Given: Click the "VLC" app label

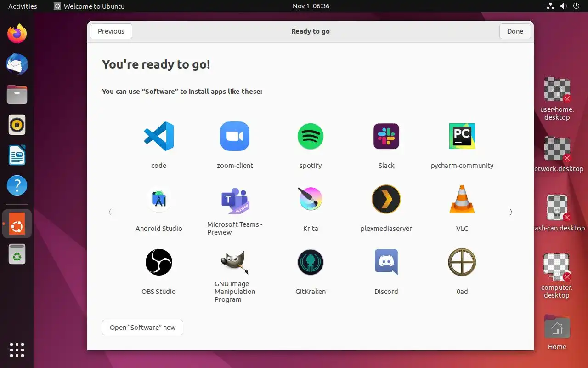Looking at the screenshot, I should 462,229.
